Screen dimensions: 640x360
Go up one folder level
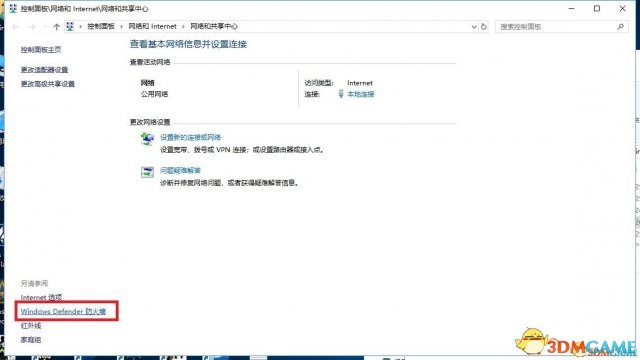(x=56, y=27)
